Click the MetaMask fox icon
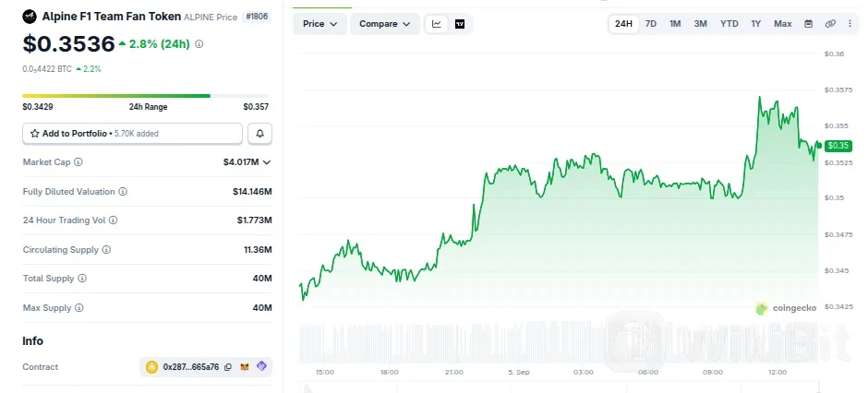The width and height of the screenshot is (868, 393). 245,367
